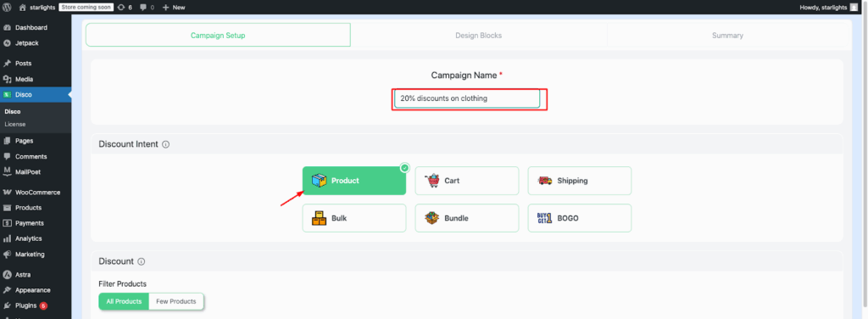Click the Comments sidebar icon
The width and height of the screenshot is (868, 319).
[x=7, y=156]
